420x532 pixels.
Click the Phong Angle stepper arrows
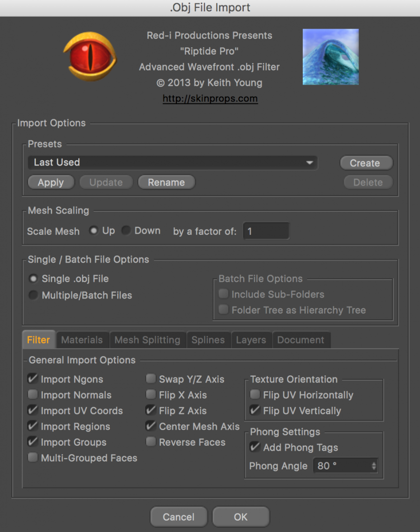pos(374,466)
